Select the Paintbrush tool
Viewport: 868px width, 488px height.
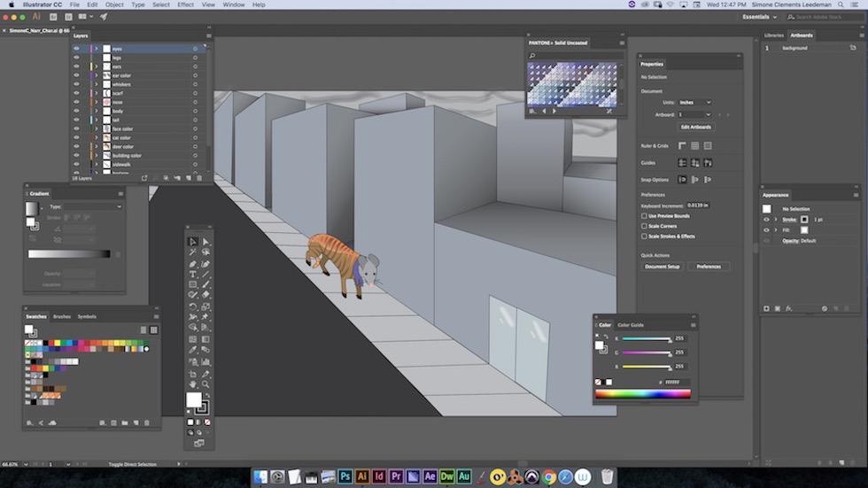205,285
